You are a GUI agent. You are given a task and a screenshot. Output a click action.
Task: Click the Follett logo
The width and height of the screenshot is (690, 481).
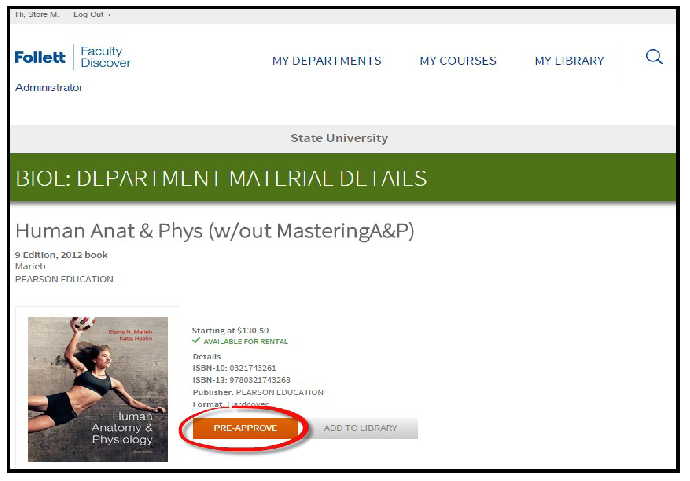[40, 57]
